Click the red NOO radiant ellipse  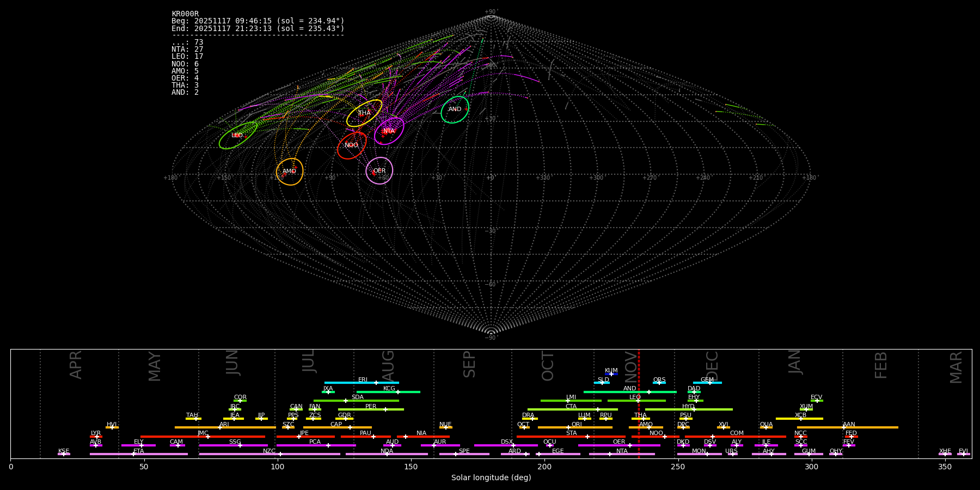pos(352,145)
